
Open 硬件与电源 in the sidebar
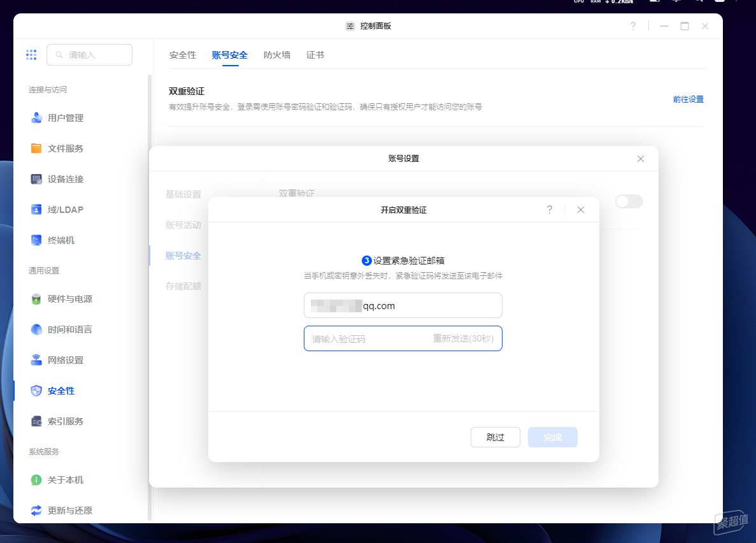click(x=70, y=299)
